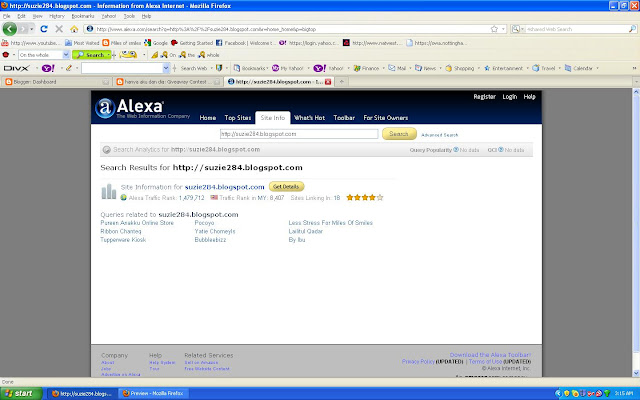Reload the page with the refresh icon
Screen dimensions: 640x400
[44, 29]
